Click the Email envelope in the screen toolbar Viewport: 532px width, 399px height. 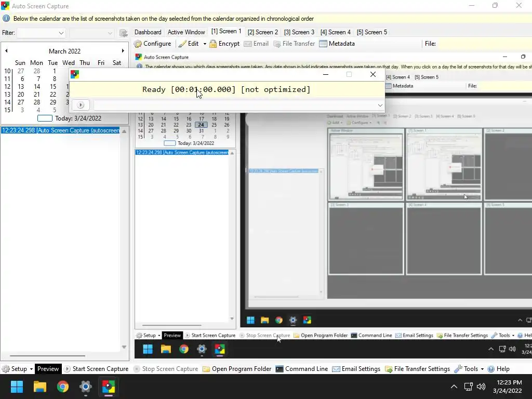pyautogui.click(x=256, y=44)
